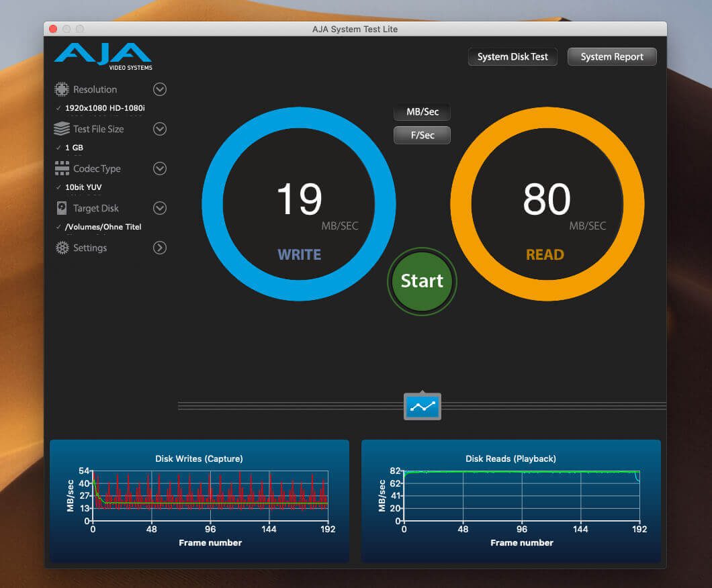Click the red close window button
Screen dimensions: 712x588
(53, 29)
